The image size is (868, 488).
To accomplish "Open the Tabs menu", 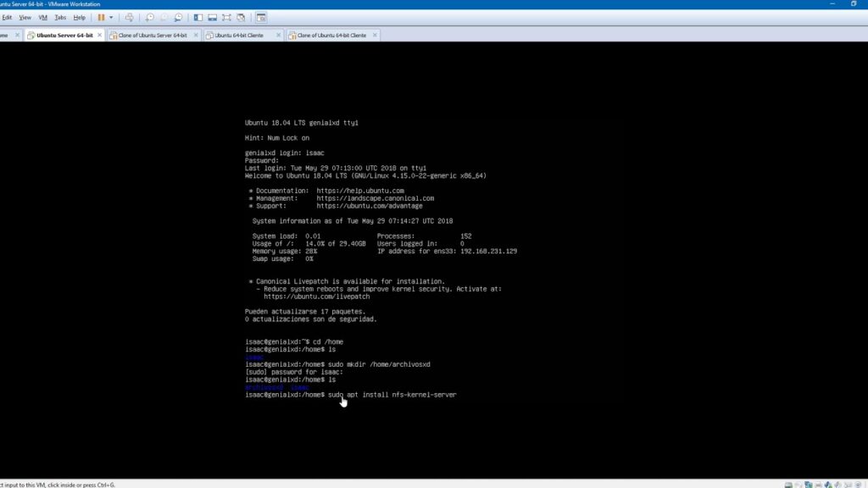I will click(60, 17).
